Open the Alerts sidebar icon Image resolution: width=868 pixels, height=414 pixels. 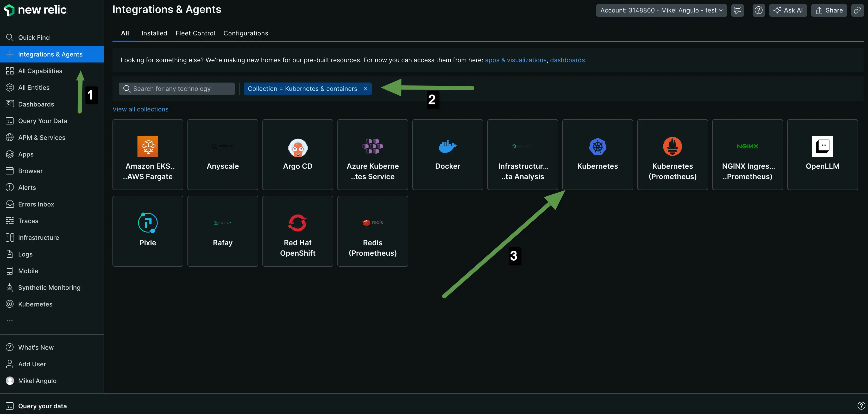point(9,187)
